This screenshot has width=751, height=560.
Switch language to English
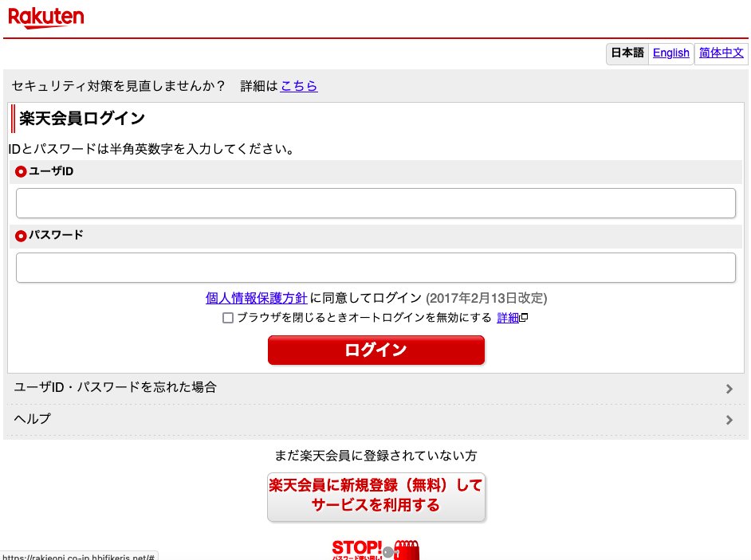coord(670,53)
